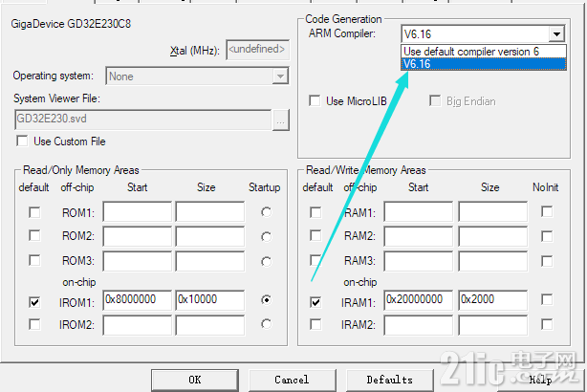Browse for System Viewer File with ellipsis button
The width and height of the screenshot is (587, 392).
(281, 120)
